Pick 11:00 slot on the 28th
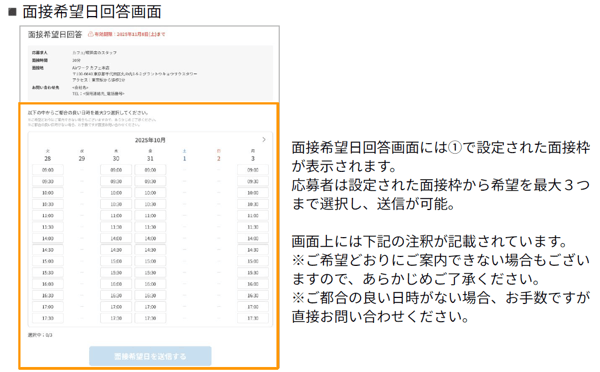This screenshot has width=600, height=372. tap(48, 215)
